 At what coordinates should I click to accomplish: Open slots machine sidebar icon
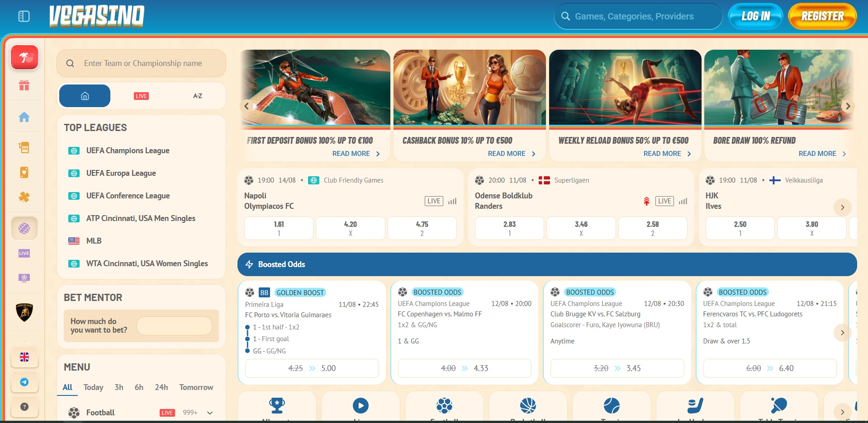coord(24,147)
